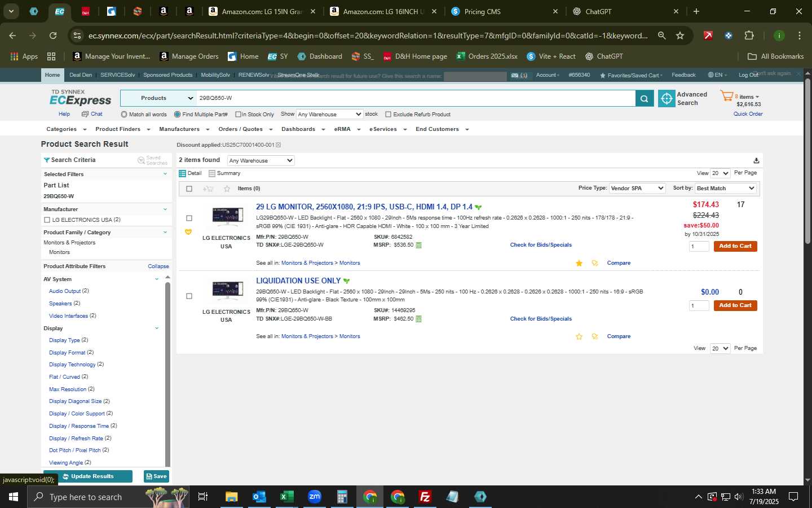
Task: Open the Chat icon link
Action: (x=85, y=114)
